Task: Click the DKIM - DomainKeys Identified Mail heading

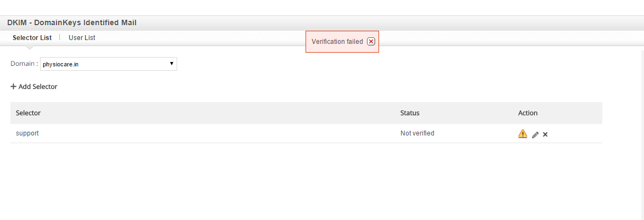Action: tap(72, 23)
